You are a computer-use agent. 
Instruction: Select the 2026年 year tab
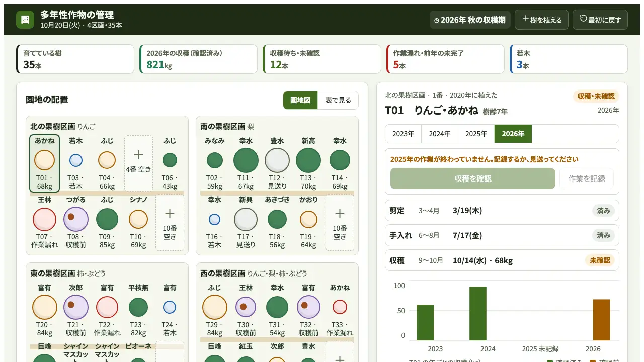pos(513,134)
